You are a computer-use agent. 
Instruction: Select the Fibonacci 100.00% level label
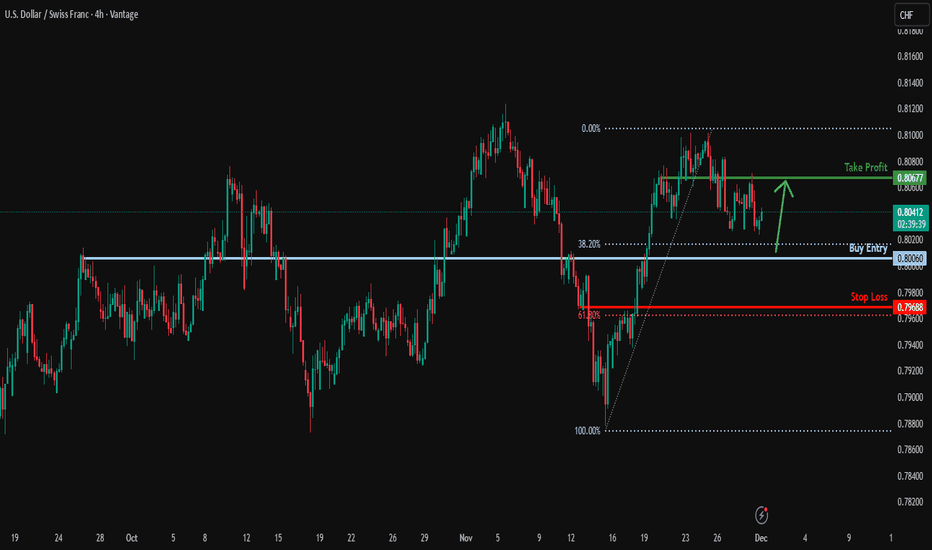coord(587,431)
